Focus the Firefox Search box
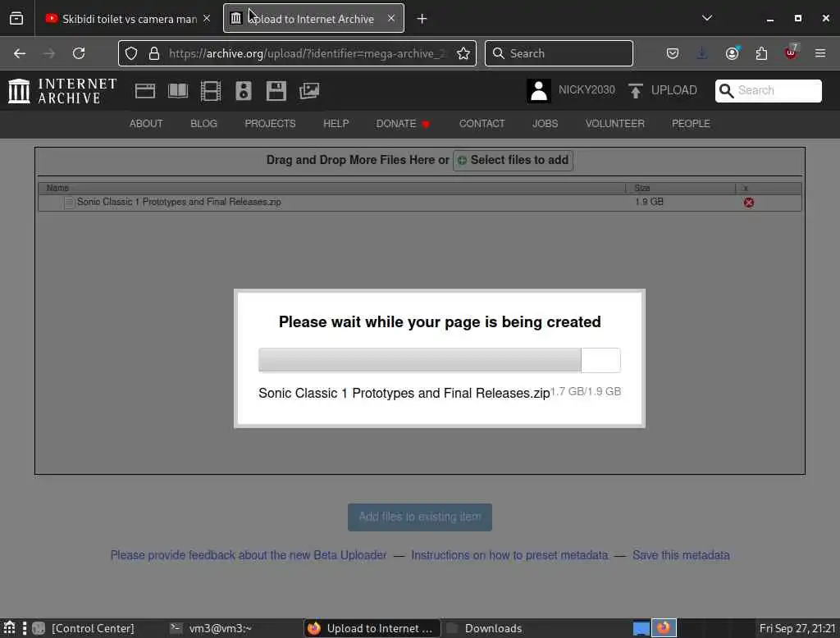The height and width of the screenshot is (638, 840). coord(559,53)
